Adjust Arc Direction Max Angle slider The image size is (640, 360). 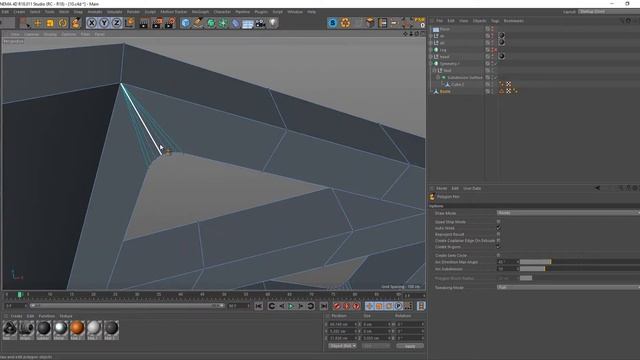[x=580, y=262]
